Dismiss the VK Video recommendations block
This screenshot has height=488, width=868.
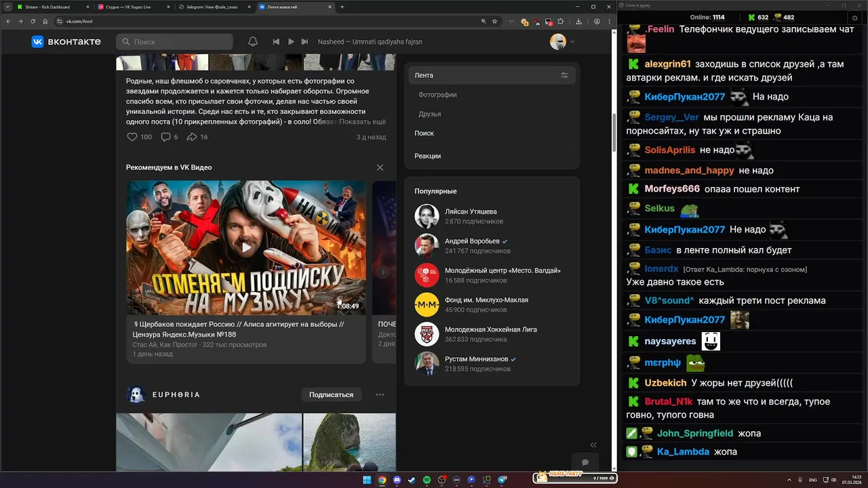pos(380,167)
